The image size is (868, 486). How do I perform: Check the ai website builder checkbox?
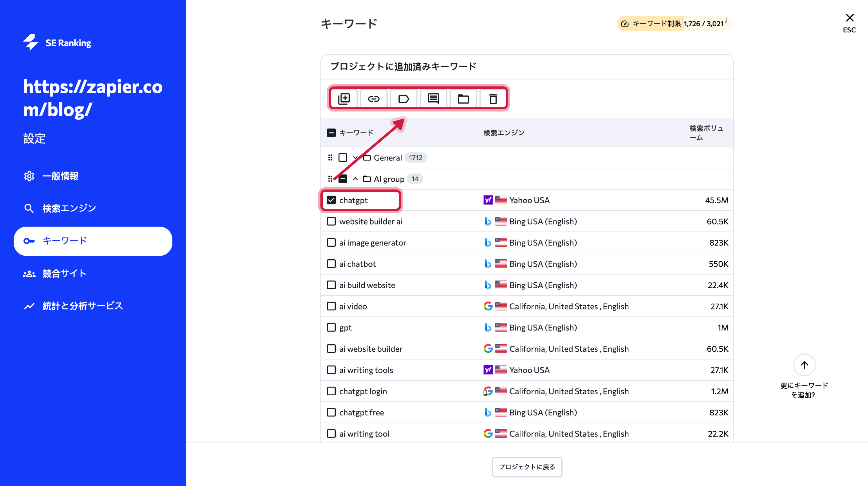click(x=331, y=348)
